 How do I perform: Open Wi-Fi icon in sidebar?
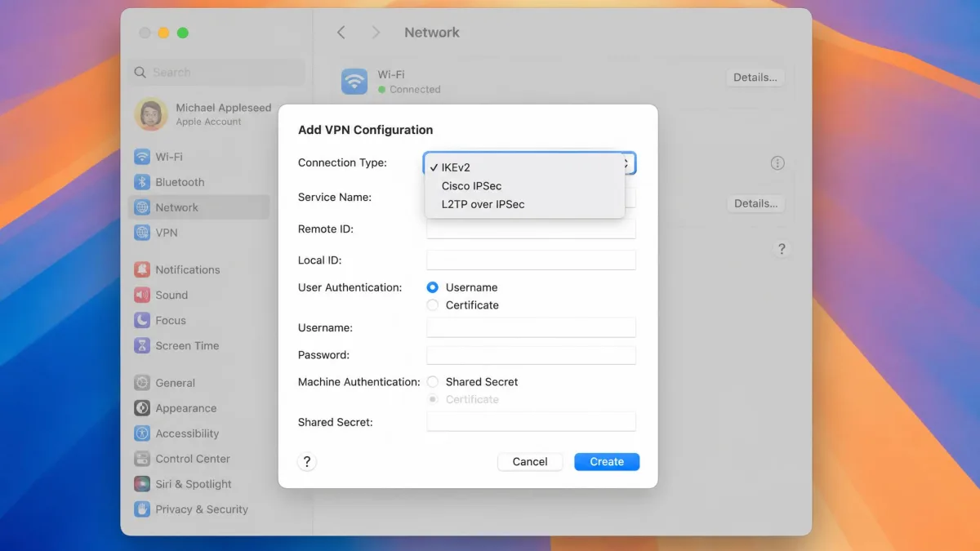pos(142,157)
